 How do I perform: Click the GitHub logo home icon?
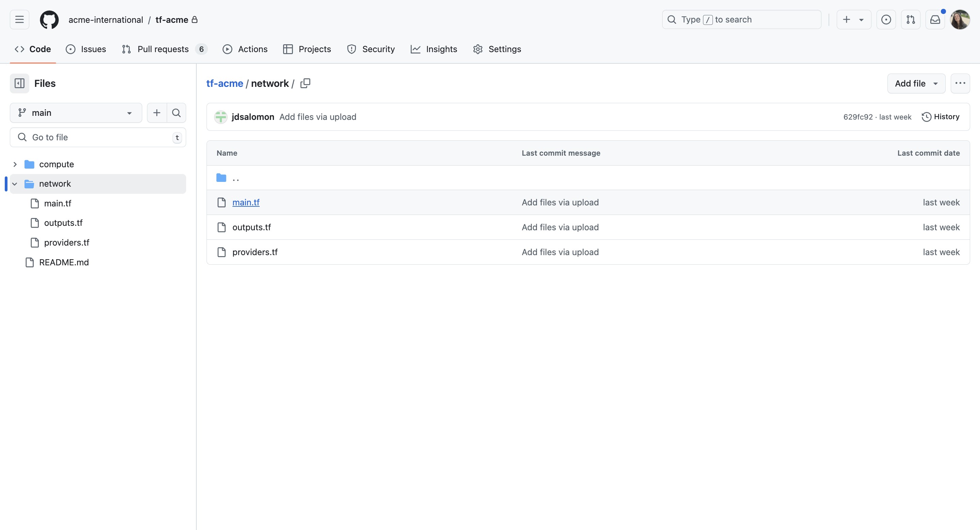click(x=49, y=19)
